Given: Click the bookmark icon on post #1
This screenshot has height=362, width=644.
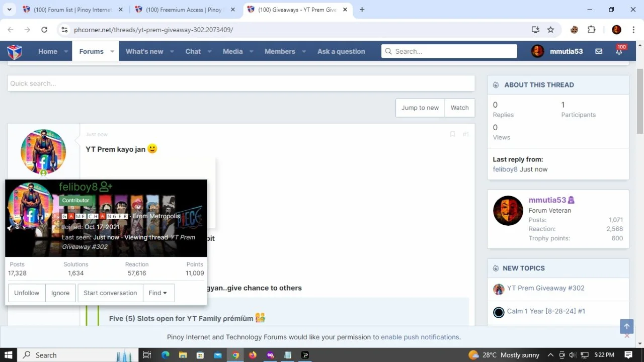Looking at the screenshot, I should pyautogui.click(x=452, y=134).
